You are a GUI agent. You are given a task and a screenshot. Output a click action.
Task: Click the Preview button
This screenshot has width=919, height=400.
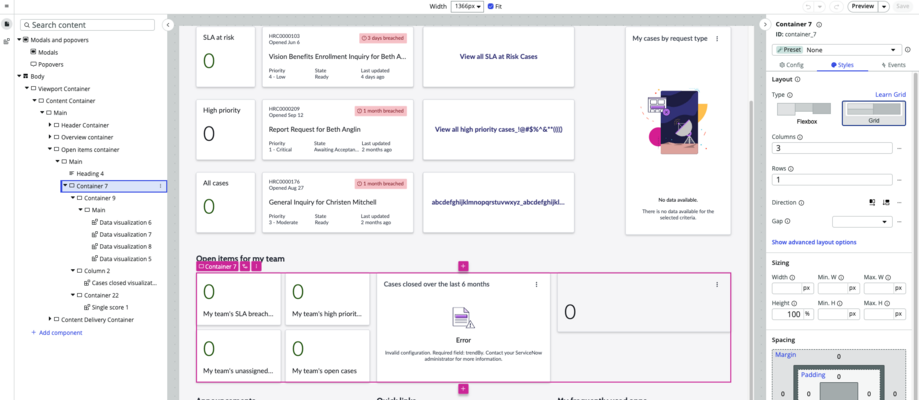(x=863, y=6)
